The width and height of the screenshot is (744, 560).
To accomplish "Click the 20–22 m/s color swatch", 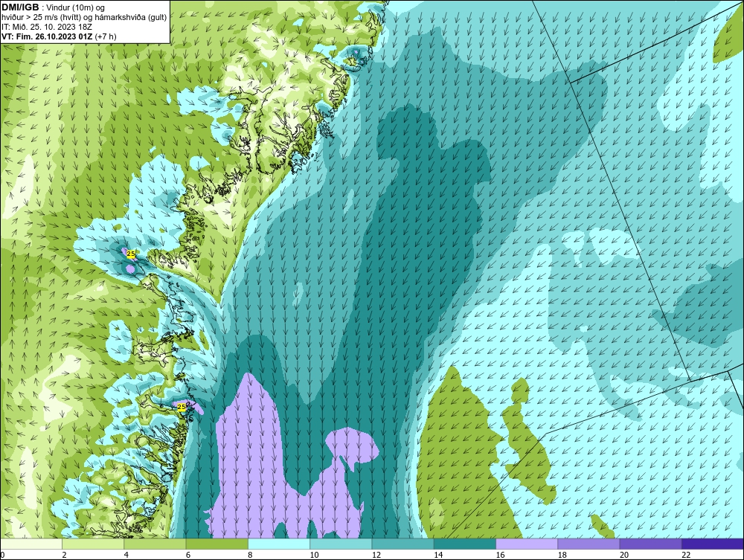I will tap(650, 544).
